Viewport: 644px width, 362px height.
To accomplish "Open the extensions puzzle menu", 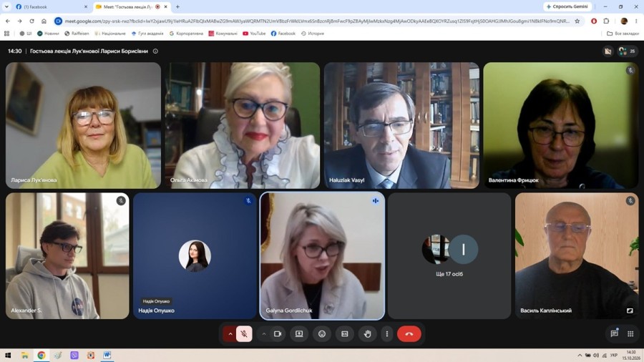I will pyautogui.click(x=606, y=21).
